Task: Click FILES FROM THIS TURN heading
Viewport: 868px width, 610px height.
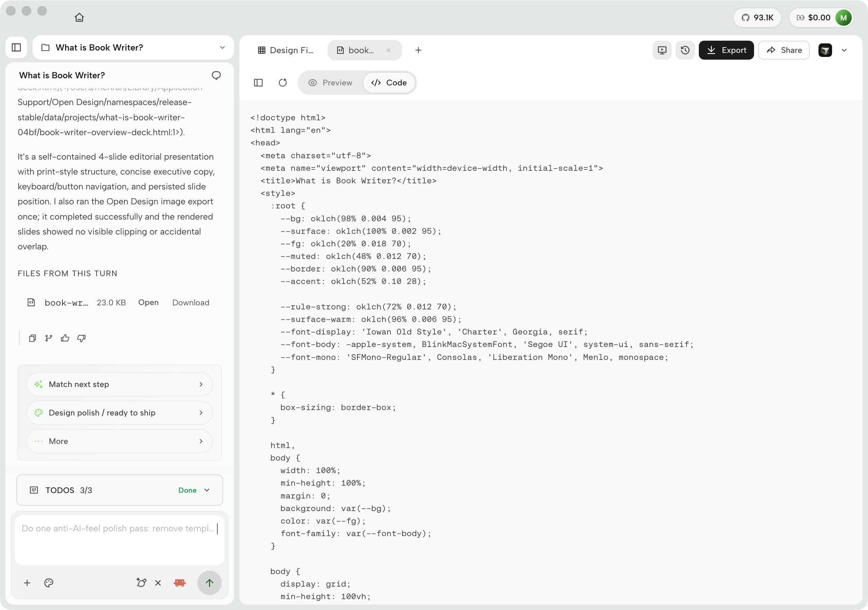Action: (67, 273)
